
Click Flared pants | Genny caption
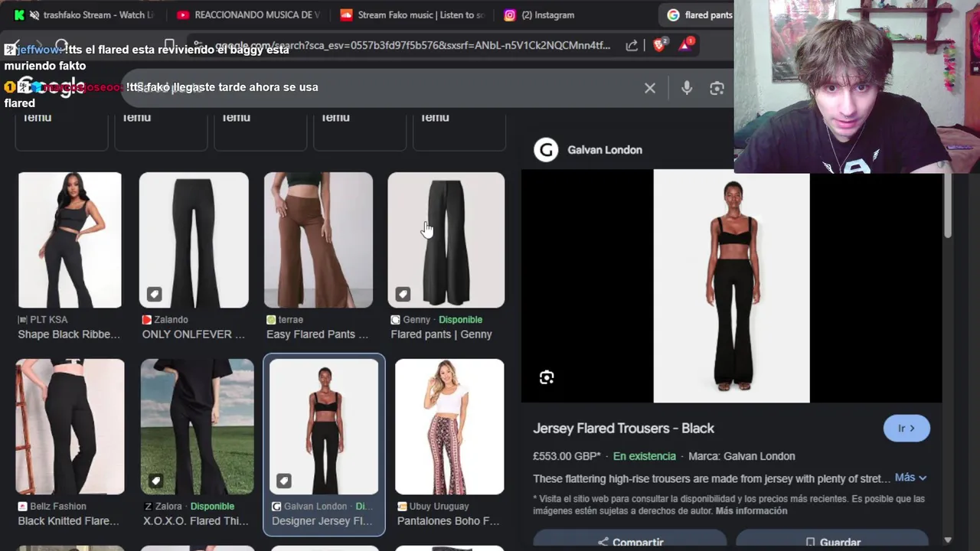tap(442, 334)
